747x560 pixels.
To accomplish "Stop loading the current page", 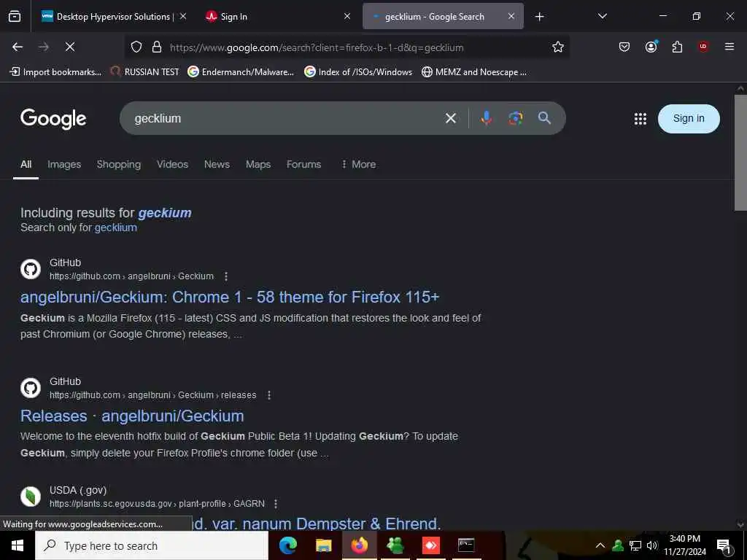I will (70, 47).
